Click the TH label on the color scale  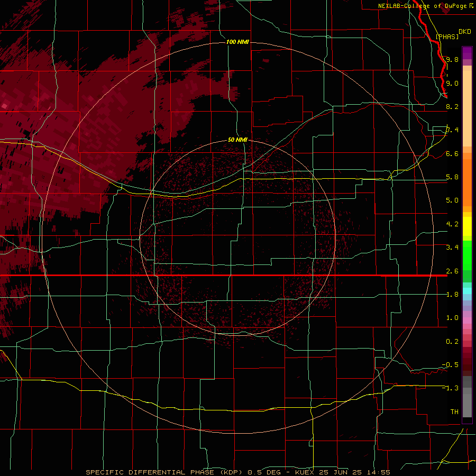coord(454,412)
